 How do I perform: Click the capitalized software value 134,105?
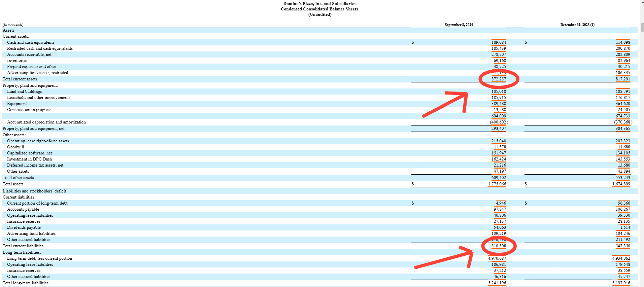point(623,153)
